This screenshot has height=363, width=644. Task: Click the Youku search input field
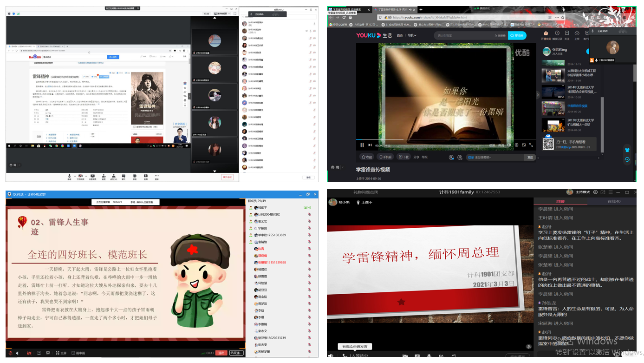[x=464, y=35]
